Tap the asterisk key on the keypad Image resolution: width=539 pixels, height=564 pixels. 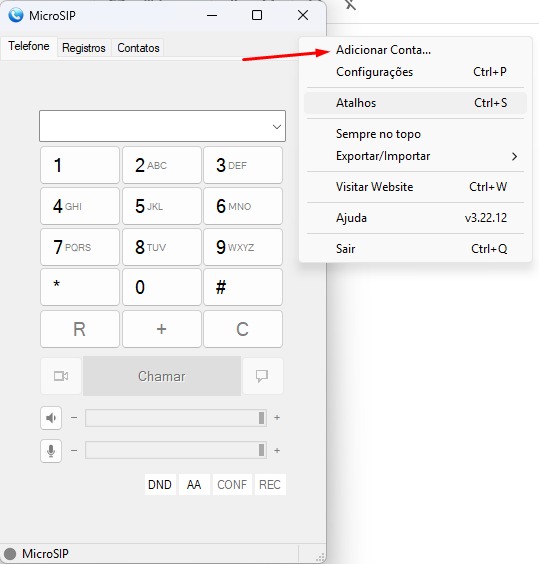coord(80,287)
